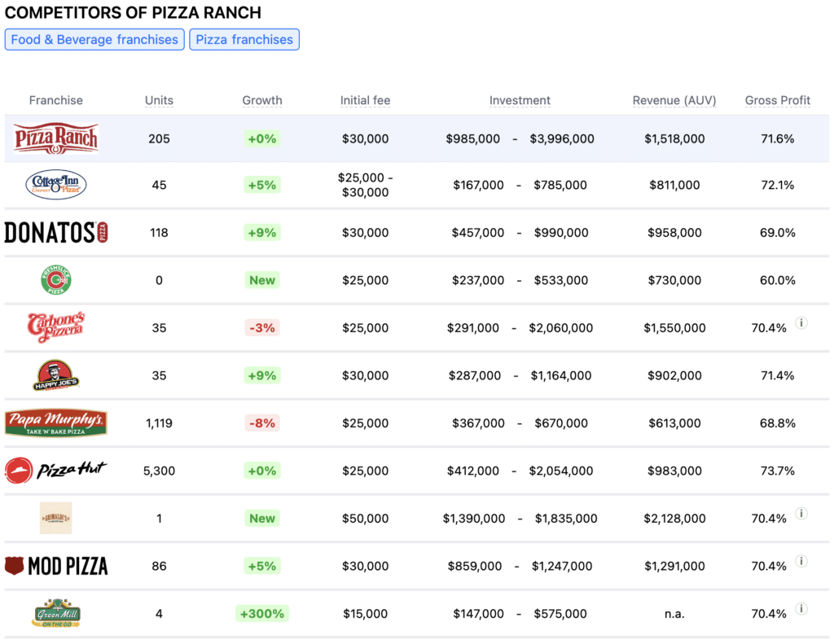Screen dimensions: 834x644
Task: Show info icon in the Green Mill row
Action: (x=801, y=608)
